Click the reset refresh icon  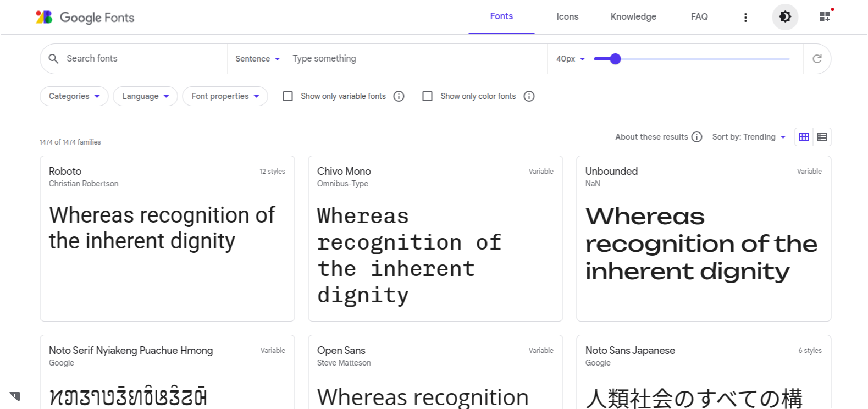click(817, 59)
